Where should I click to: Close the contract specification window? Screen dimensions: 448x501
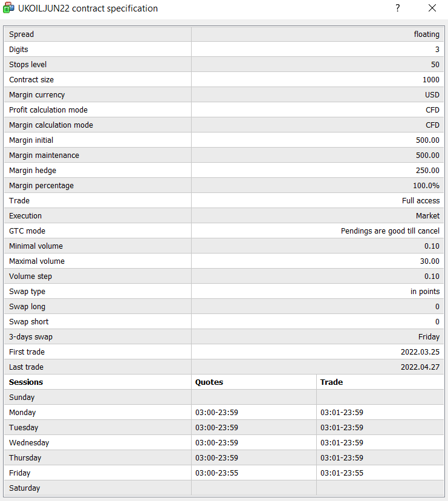pyautogui.click(x=432, y=8)
